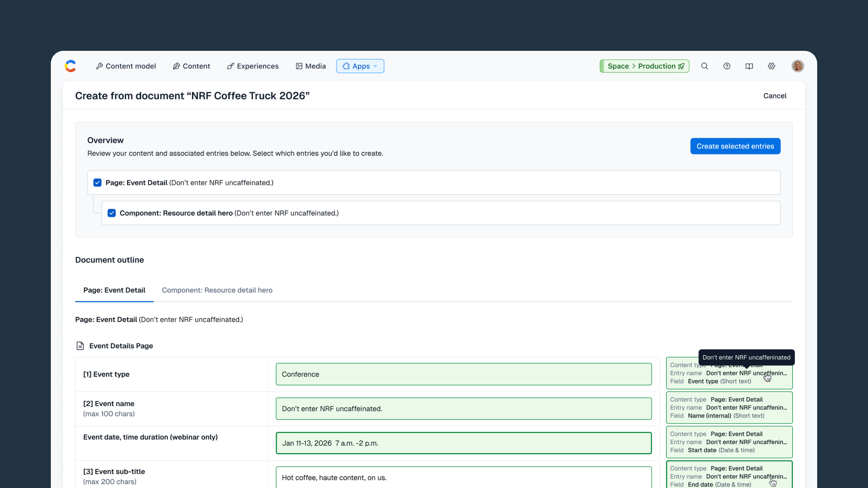This screenshot has width=868, height=488.
Task: Click the Content pen icon in navigation
Action: [176, 66]
